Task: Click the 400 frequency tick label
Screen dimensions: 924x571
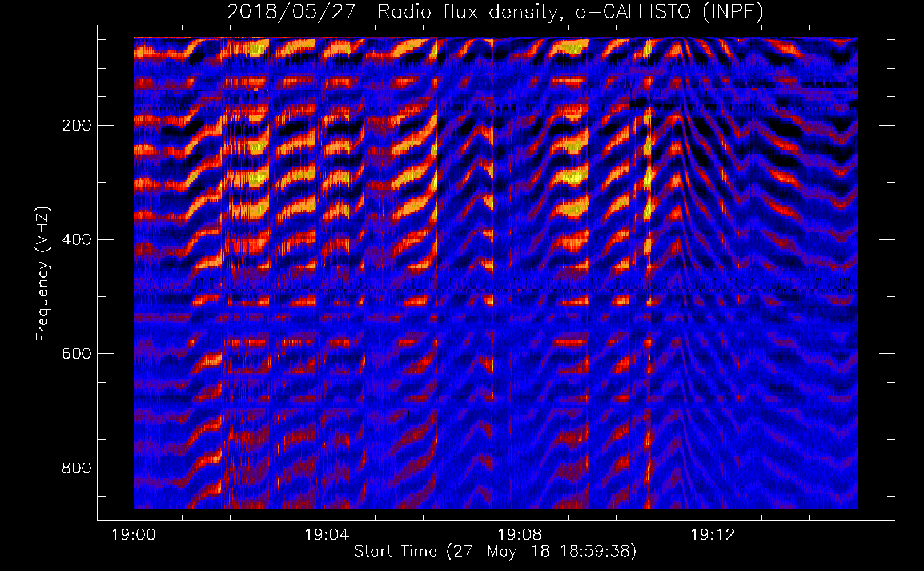Action: point(77,240)
